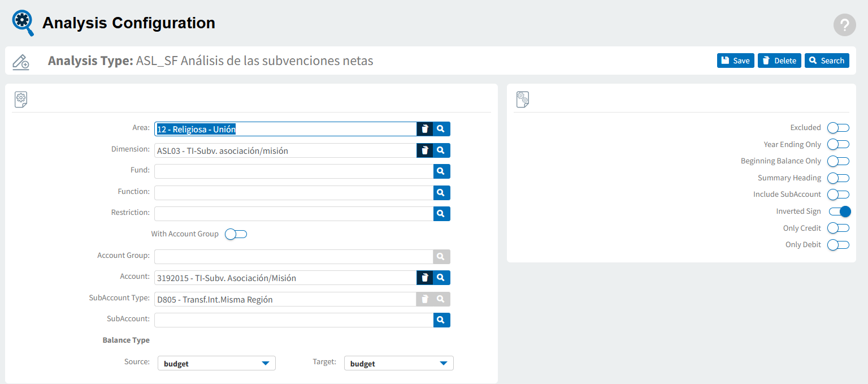The image size is (868, 384).
Task: Click the Dimension input field
Action: pos(285,150)
